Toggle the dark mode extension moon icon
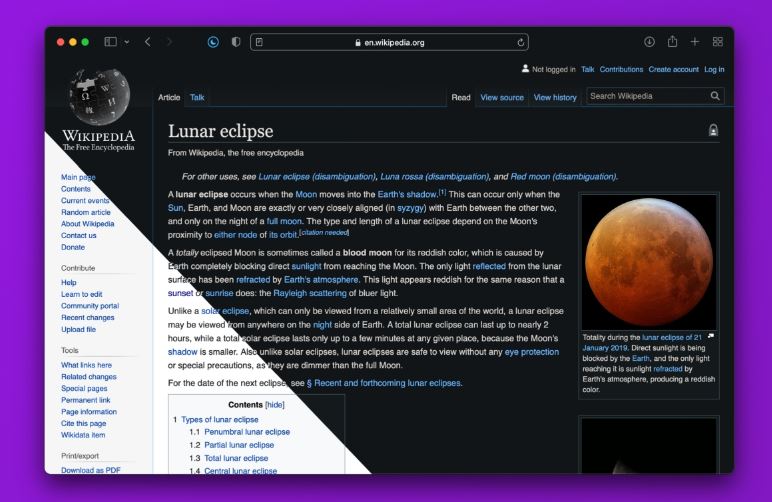 point(213,42)
